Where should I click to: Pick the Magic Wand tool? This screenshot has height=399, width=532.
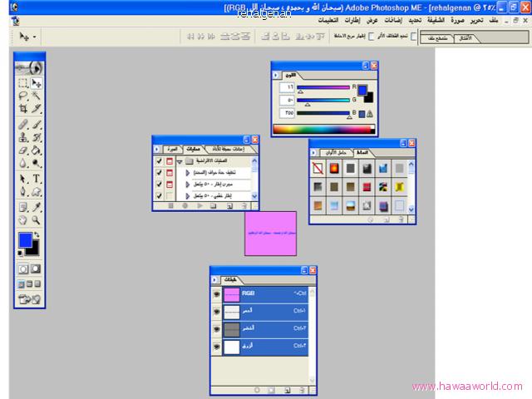coord(37,96)
